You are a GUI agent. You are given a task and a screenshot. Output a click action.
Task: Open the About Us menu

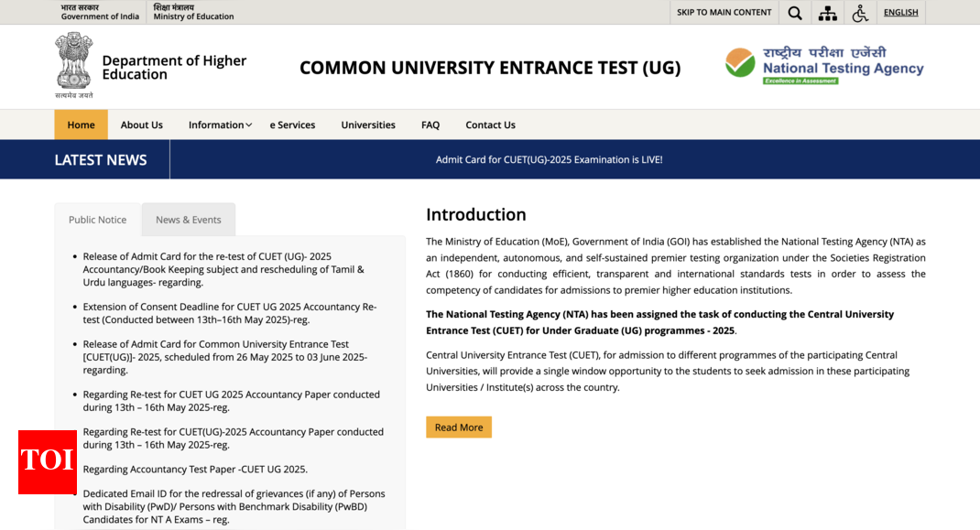[x=142, y=125]
